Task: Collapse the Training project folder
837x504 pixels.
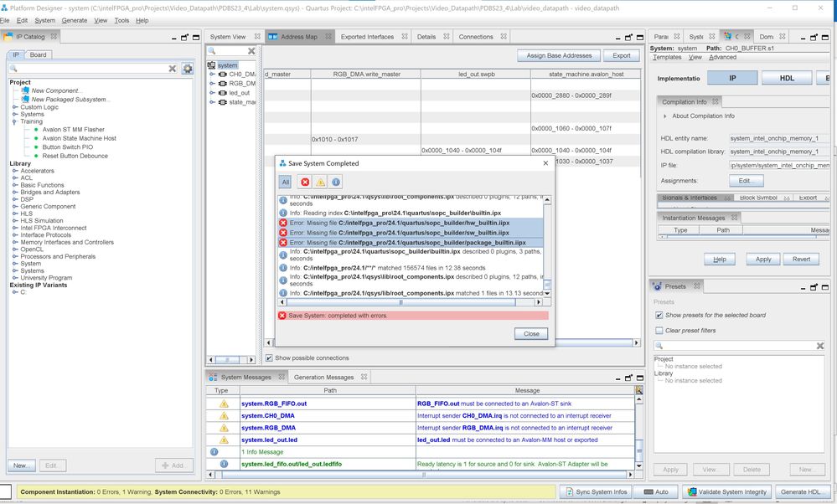Action: [x=15, y=121]
